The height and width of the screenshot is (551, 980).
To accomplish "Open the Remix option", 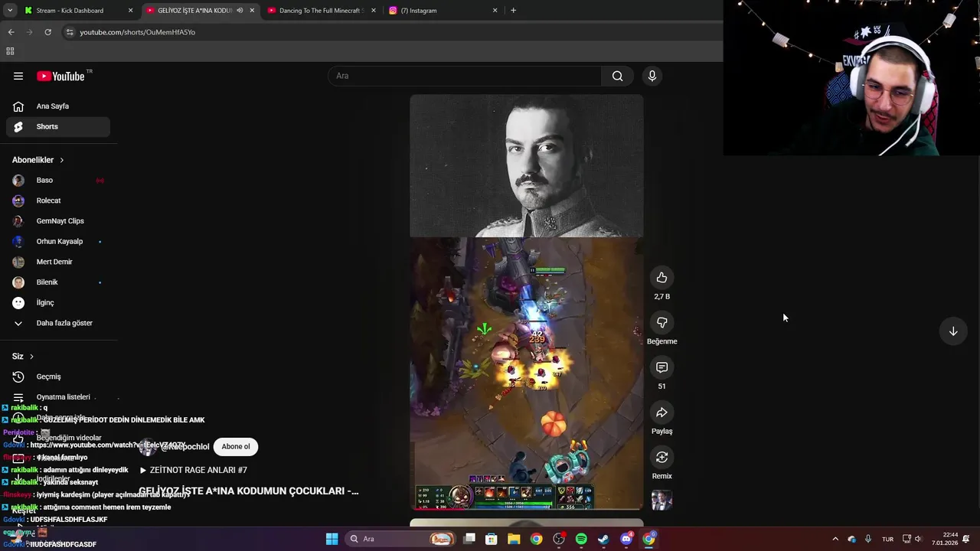I will pyautogui.click(x=661, y=458).
